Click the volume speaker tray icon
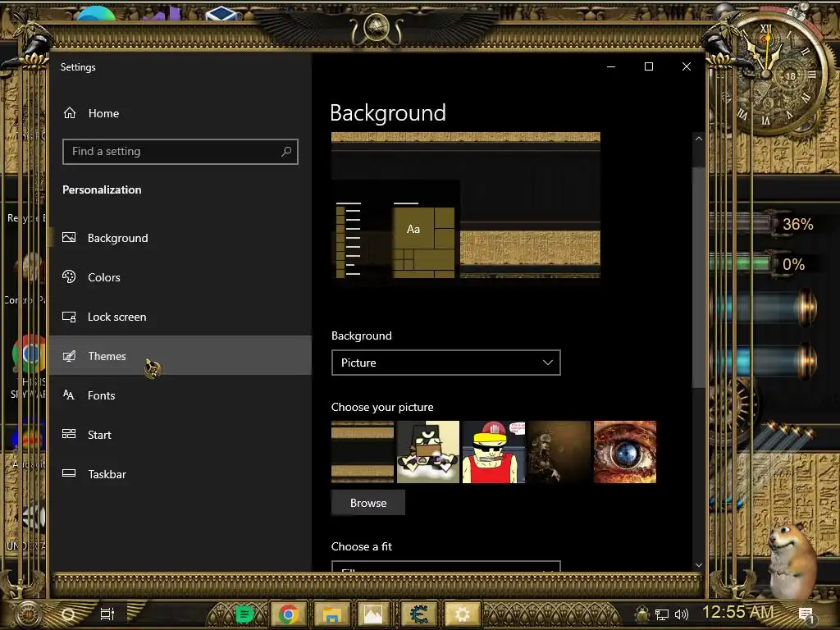 coord(682,614)
